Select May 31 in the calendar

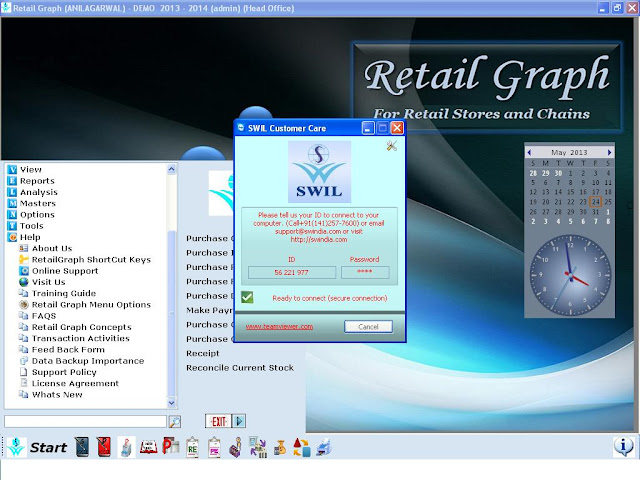tap(596, 212)
